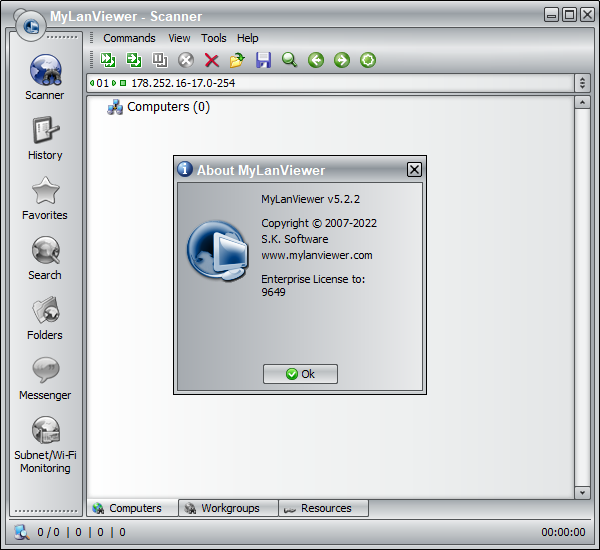Click the small left arrow before 01

92,83
